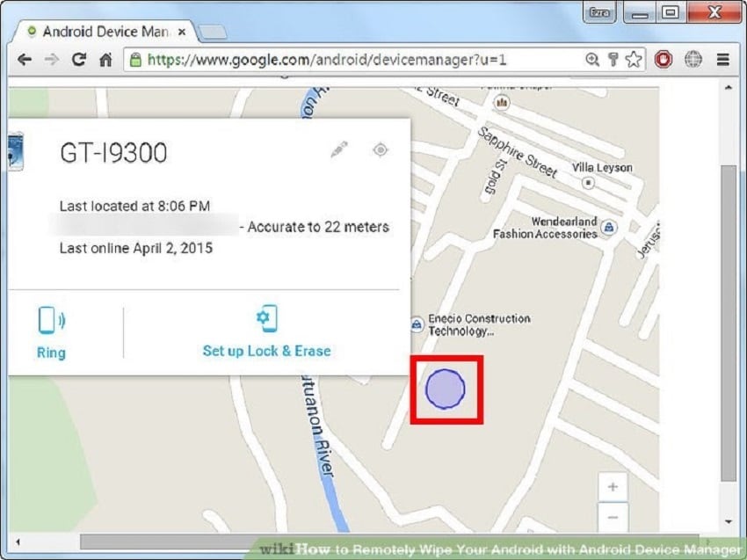This screenshot has width=747, height=560.
Task: Click the vertical scrollbar thumb
Action: (728, 324)
